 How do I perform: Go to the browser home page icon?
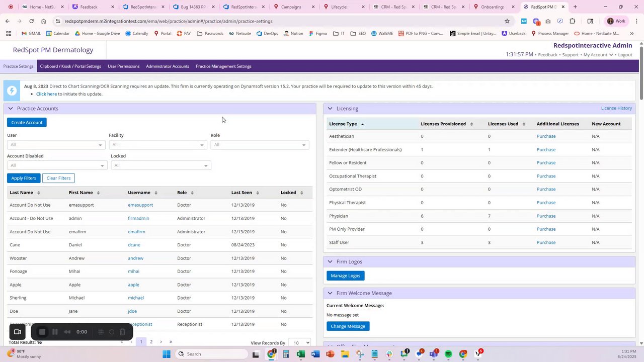(44, 21)
